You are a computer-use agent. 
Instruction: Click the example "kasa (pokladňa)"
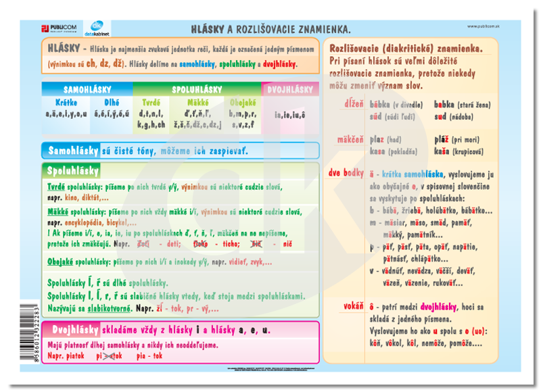(394, 151)
